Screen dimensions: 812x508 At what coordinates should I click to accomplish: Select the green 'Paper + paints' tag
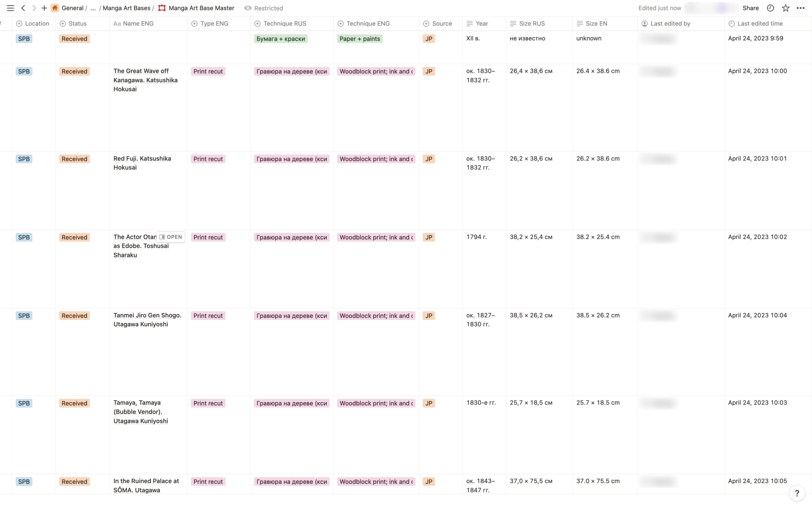click(x=360, y=39)
